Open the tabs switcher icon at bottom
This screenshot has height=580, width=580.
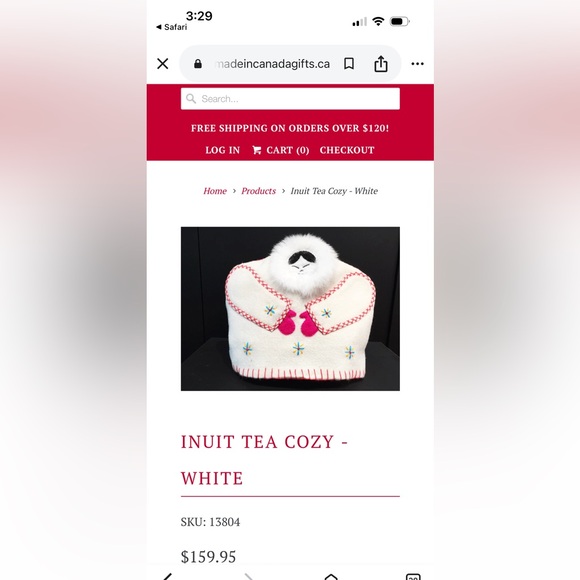pyautogui.click(x=413, y=576)
